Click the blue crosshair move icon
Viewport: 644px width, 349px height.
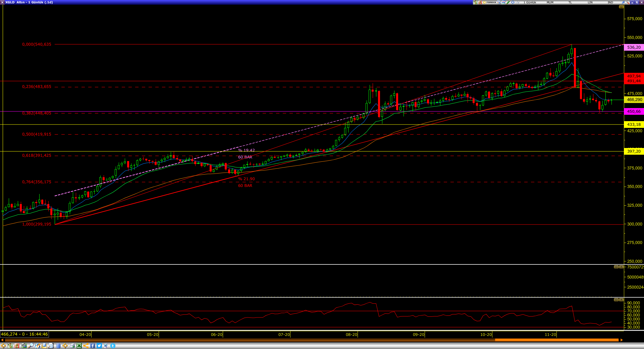[513, 2]
